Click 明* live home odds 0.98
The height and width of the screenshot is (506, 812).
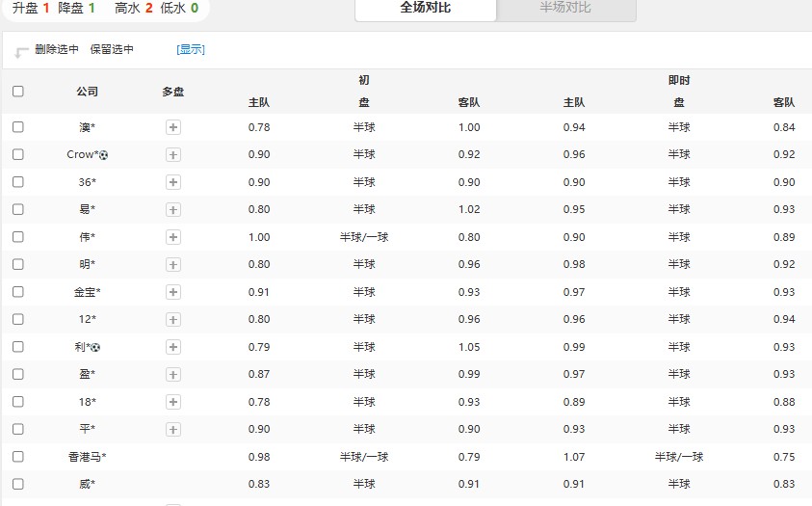click(574, 264)
